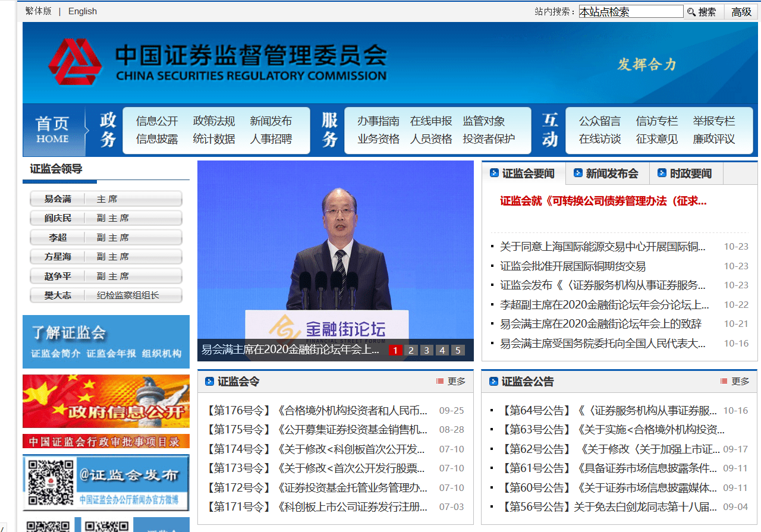Open 樊大志 纪检监察组组长 profile button
The height and width of the screenshot is (532, 761).
(x=106, y=295)
